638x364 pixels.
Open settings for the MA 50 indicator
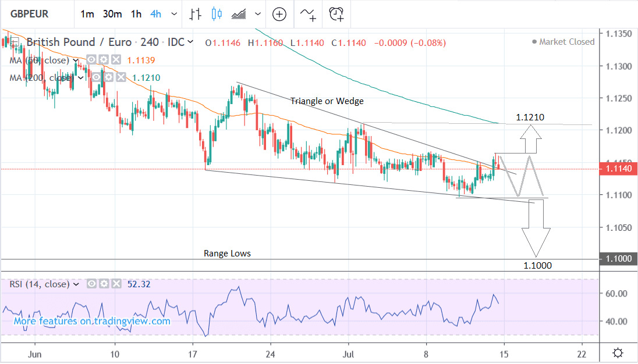point(103,60)
